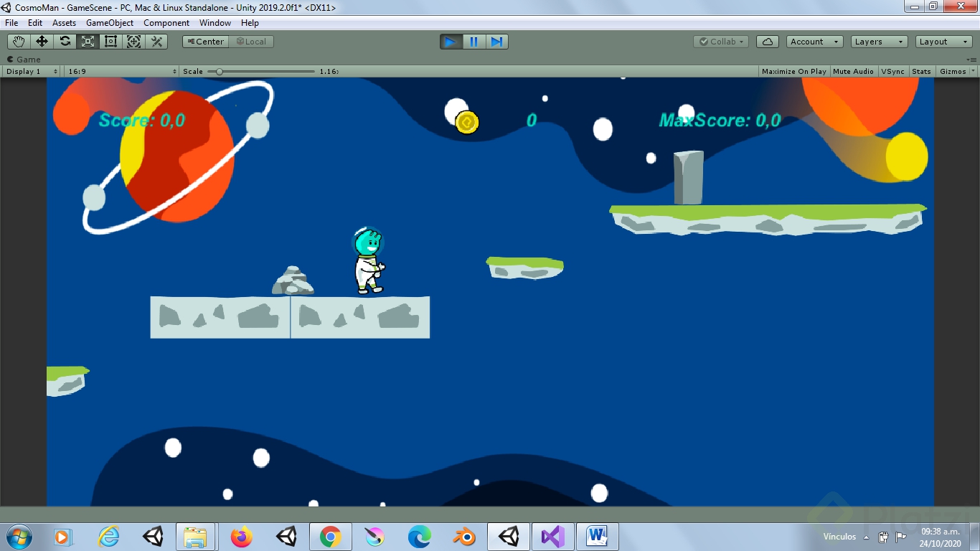Screen dimensions: 980x551
Task: Open the Help menu
Action: tap(250, 23)
